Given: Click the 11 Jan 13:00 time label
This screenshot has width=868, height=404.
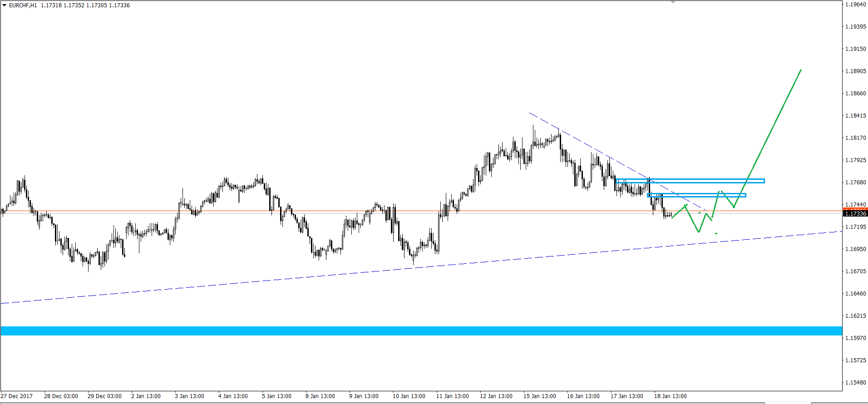Looking at the screenshot, I should click(x=453, y=396).
